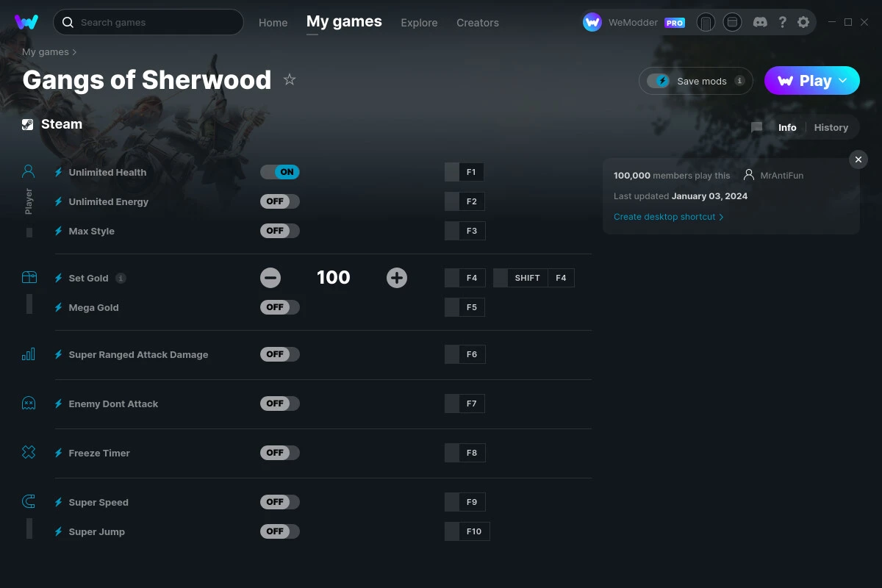Open the gold/inventory category icon in sidebar
The width and height of the screenshot is (882, 588).
28,277
